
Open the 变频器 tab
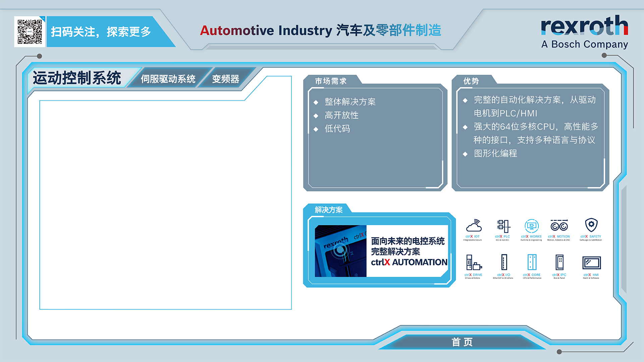tap(226, 79)
